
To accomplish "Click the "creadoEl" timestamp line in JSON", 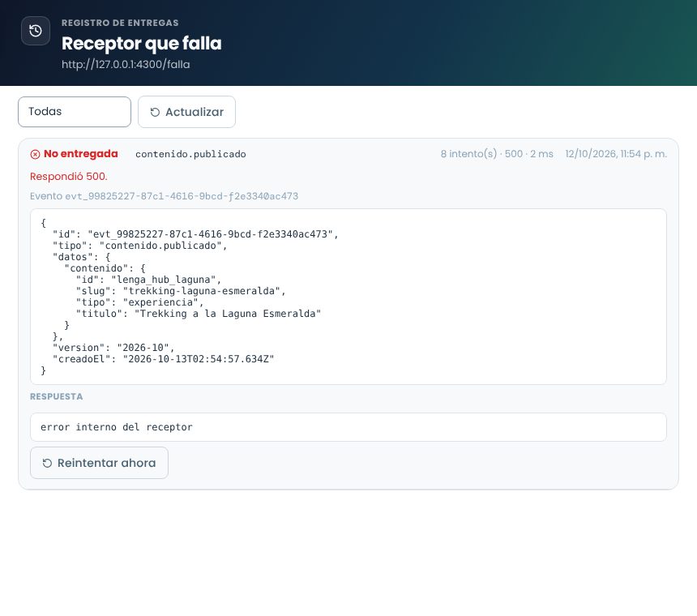I will (163, 359).
